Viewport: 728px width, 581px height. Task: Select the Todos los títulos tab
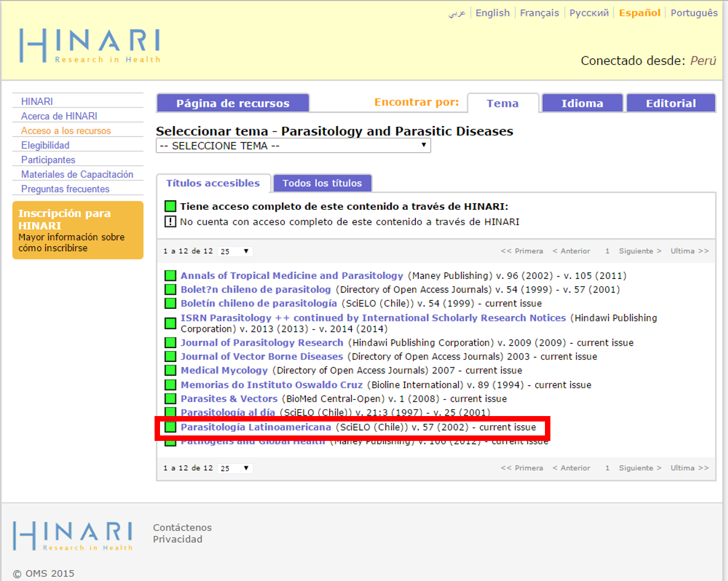[x=322, y=183]
